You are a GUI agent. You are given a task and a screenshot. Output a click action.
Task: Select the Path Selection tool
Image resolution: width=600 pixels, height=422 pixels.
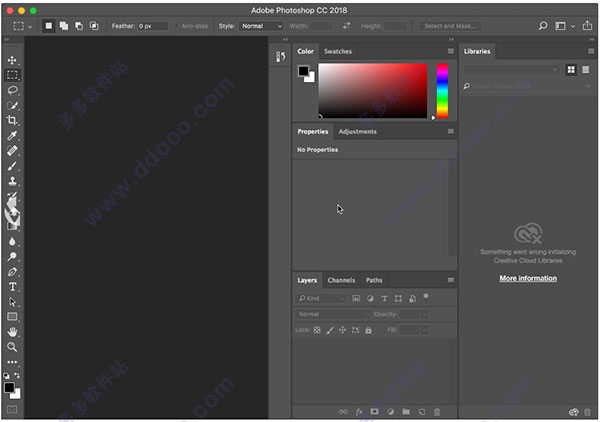(12, 302)
